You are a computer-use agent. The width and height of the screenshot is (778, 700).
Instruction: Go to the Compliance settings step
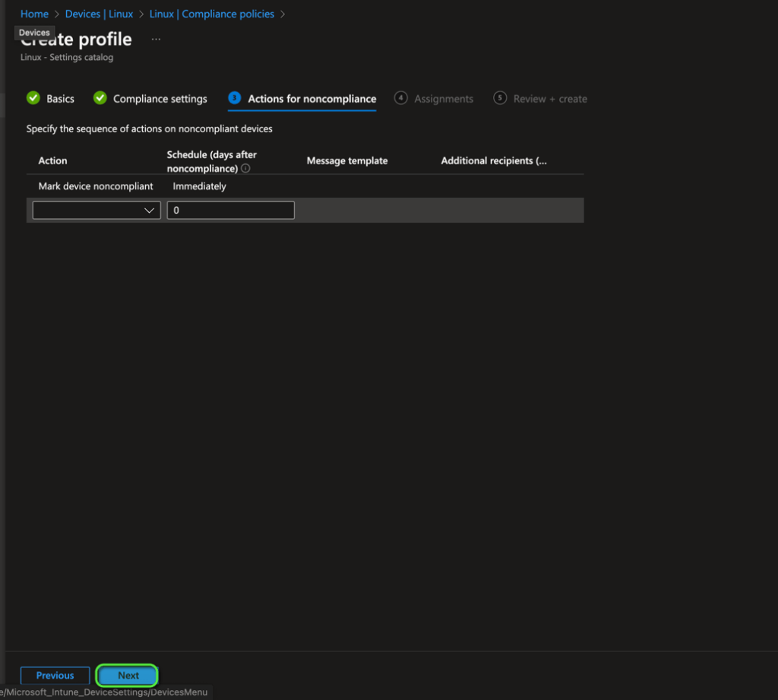coord(160,99)
